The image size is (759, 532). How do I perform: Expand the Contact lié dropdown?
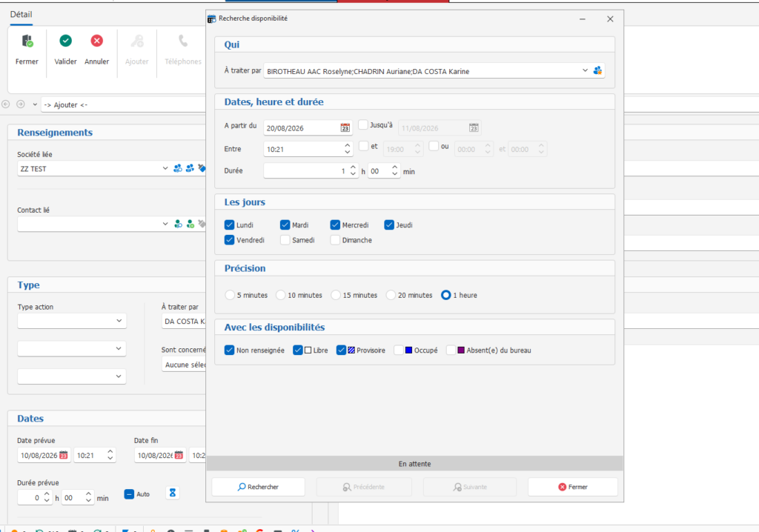point(165,224)
